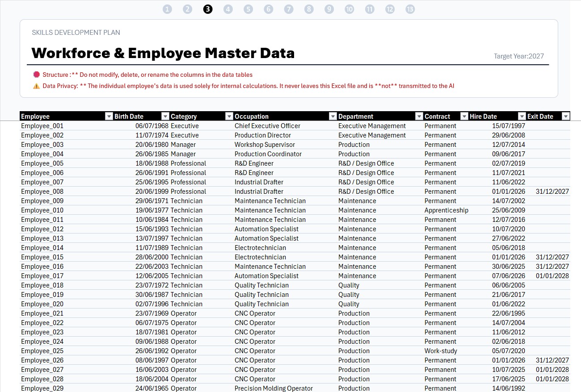Image resolution: width=581 pixels, height=392 pixels.
Task: Open the Occupation column filter dropdown
Action: point(333,117)
